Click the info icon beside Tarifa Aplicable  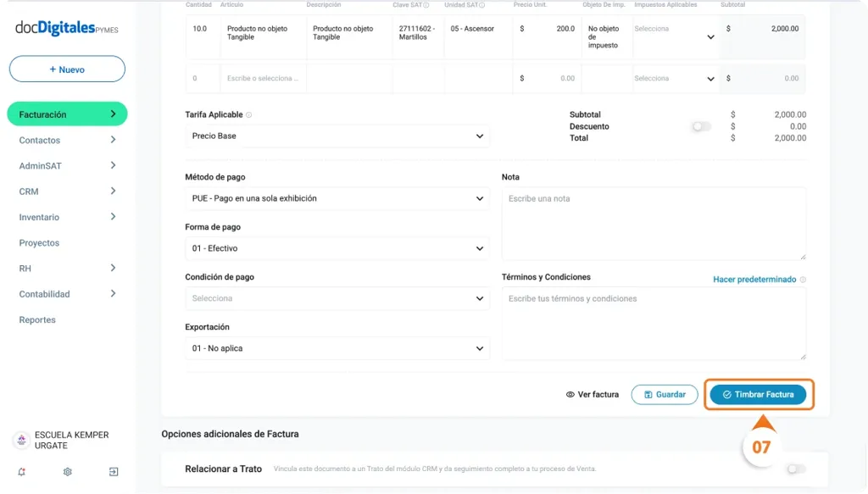(248, 115)
